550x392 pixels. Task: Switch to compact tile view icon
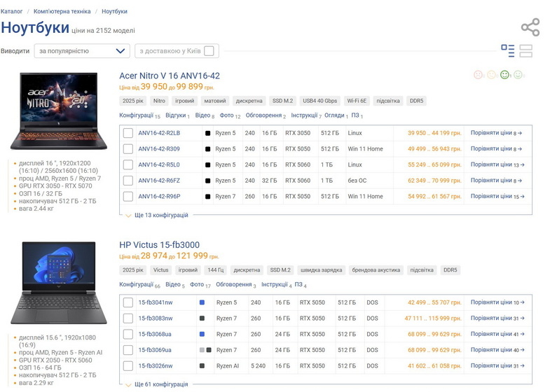point(526,50)
